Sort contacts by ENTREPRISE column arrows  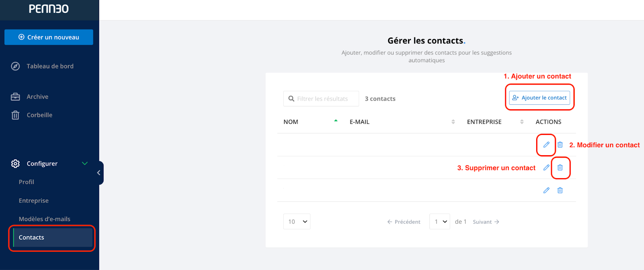tap(522, 122)
